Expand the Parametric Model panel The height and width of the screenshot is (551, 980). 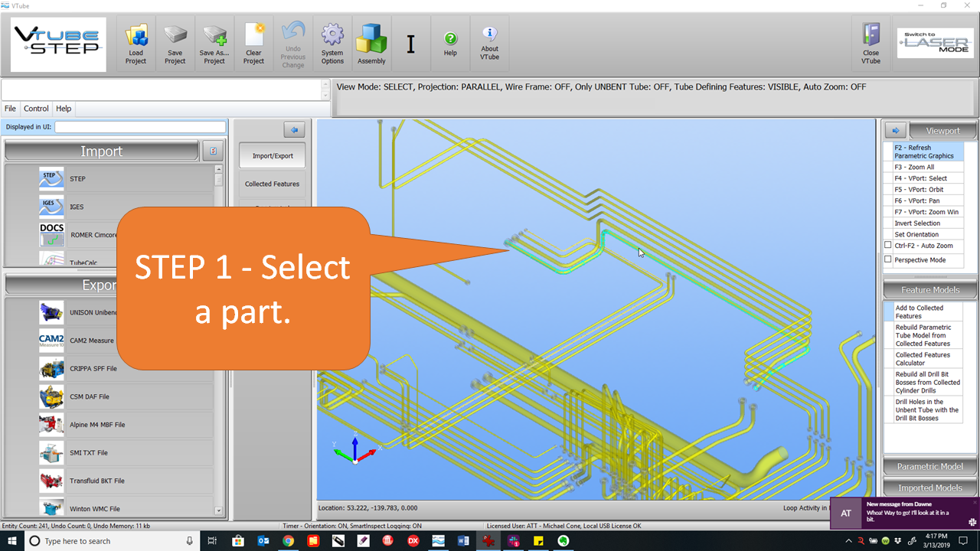point(930,466)
